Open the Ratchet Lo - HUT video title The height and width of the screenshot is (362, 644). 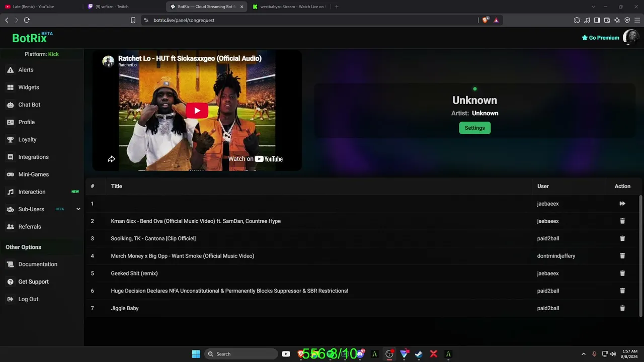pos(190,58)
